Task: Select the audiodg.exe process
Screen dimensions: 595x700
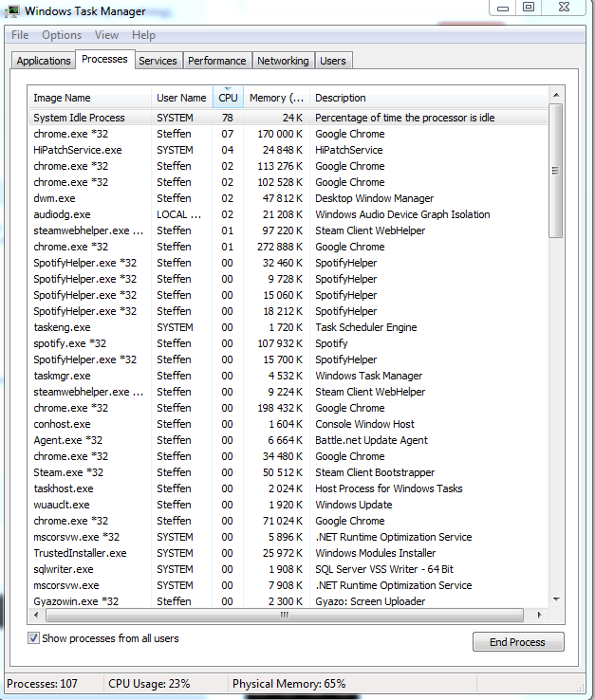Action: [288, 214]
